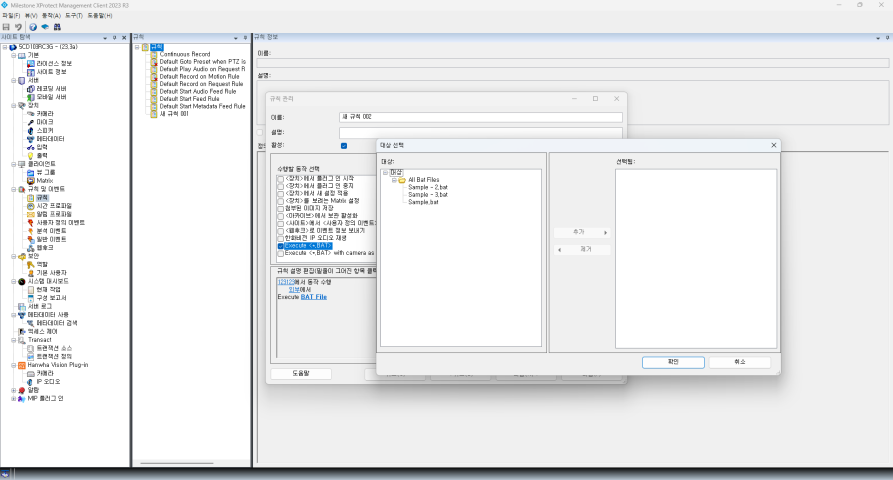This screenshot has height=480, width=893.
Task: Expand the 알람 node in navigation tree
Action: click(x=13, y=390)
